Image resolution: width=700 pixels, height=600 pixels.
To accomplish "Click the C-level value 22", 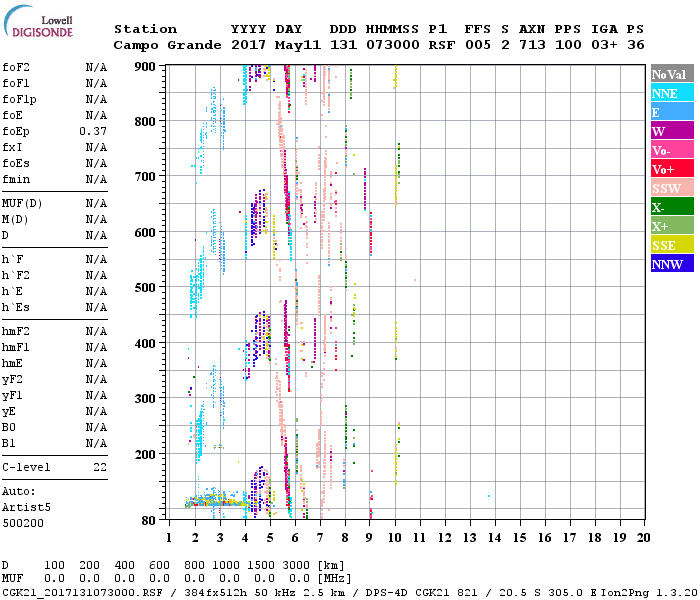I will point(100,467).
